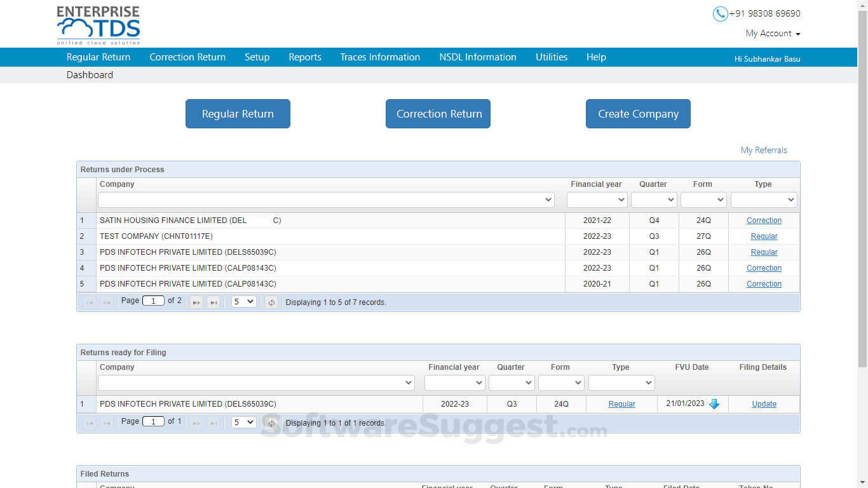This screenshot has height=488, width=868.
Task: Jump to last page of Returns under Process
Action: pyautogui.click(x=214, y=302)
